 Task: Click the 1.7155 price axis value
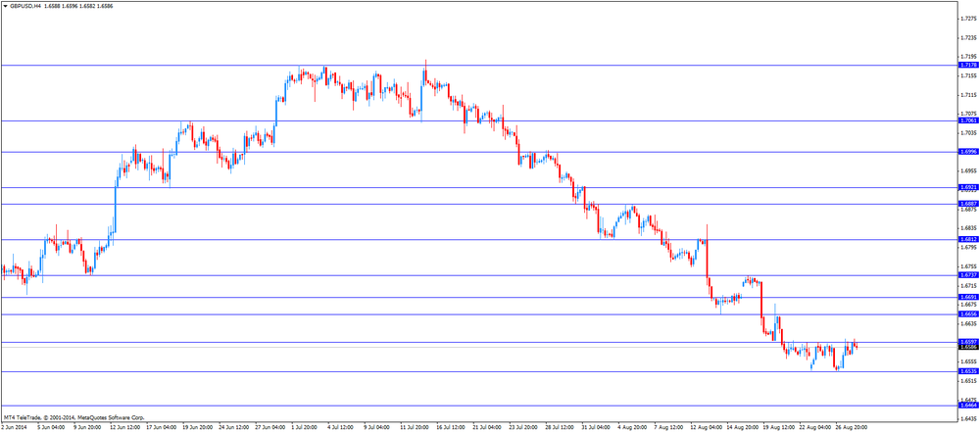pyautogui.click(x=967, y=75)
